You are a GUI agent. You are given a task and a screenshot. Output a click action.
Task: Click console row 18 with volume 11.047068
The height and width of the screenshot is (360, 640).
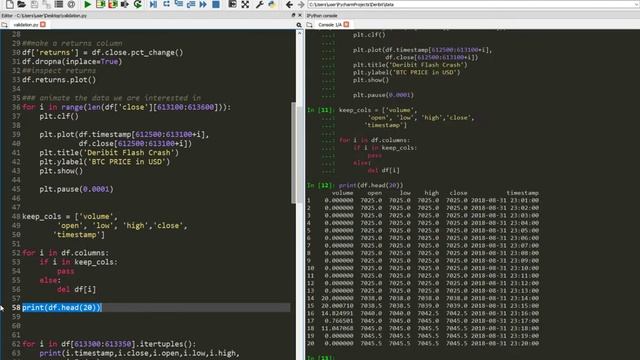click(423, 328)
